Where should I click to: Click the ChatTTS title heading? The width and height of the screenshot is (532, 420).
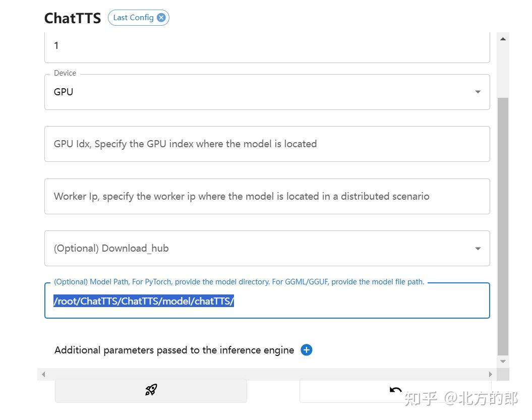click(x=73, y=18)
